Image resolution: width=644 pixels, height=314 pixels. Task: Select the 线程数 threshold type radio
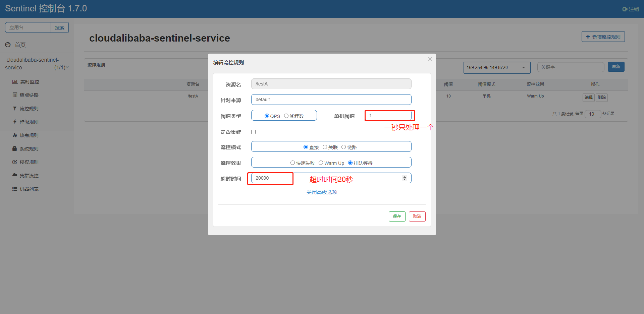point(286,116)
